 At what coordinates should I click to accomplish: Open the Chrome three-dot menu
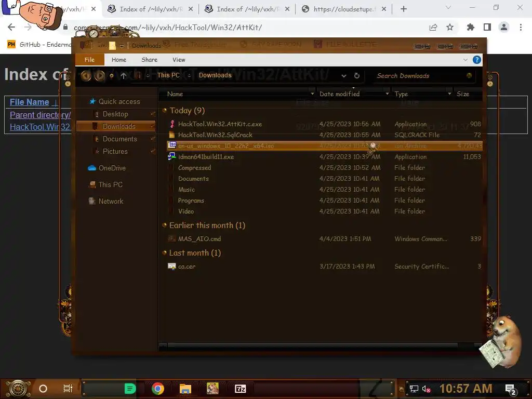[x=521, y=27]
